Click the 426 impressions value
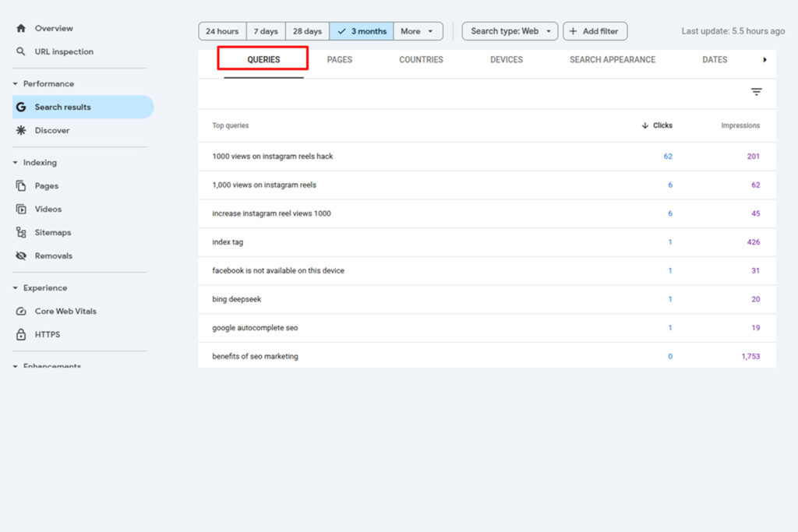 pos(754,242)
